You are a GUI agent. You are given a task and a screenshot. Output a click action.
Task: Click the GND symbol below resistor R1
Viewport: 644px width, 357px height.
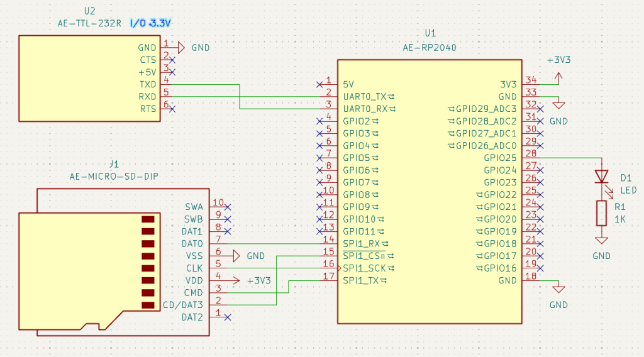[x=602, y=240]
